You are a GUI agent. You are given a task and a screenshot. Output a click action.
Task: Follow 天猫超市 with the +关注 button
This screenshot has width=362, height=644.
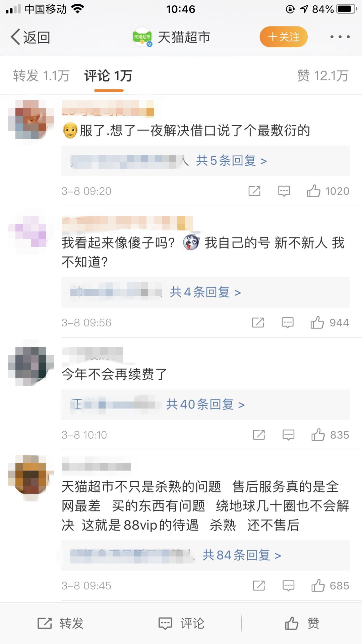[x=284, y=37]
